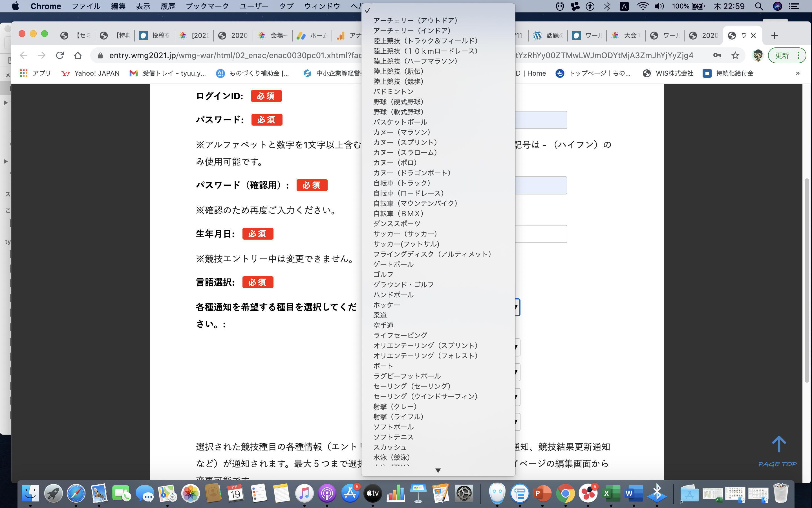The image size is (812, 508).
Task: Switch to the 大会 tab
Action: point(626,36)
